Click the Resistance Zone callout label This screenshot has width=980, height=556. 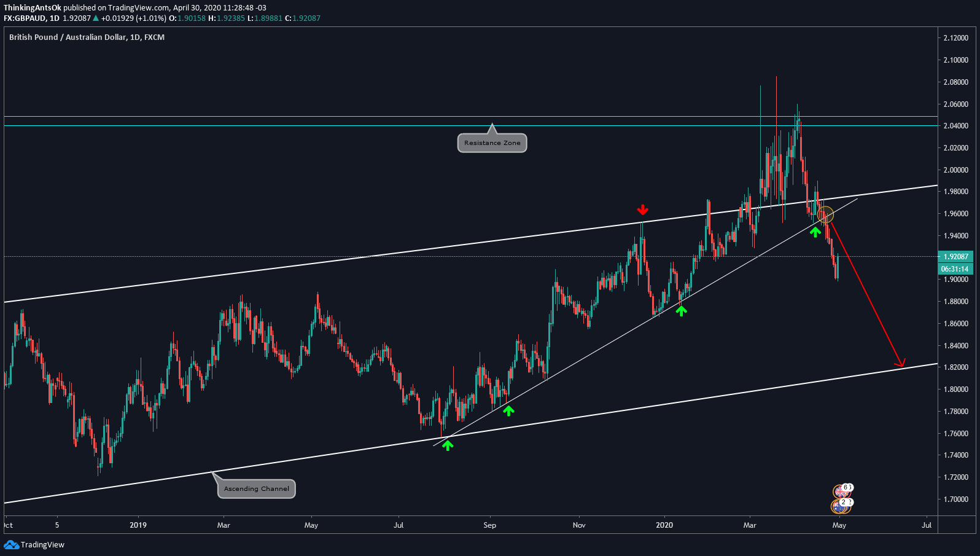[492, 143]
